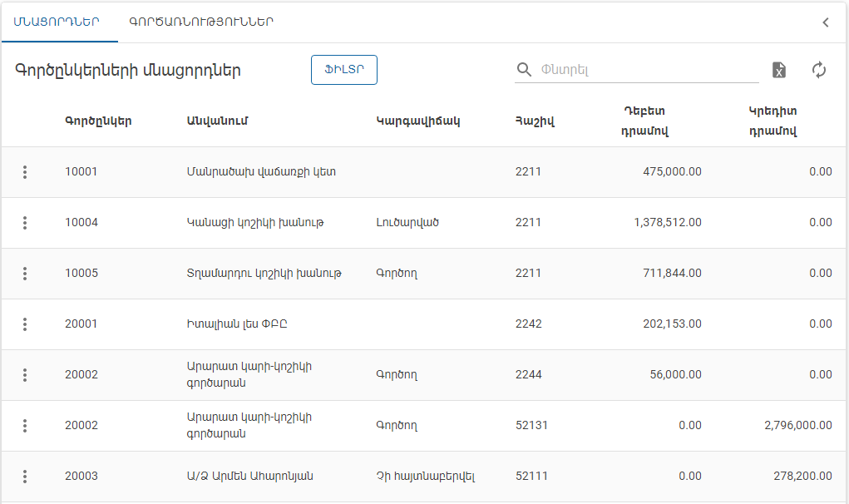Refresh the partner balances list
This screenshot has width=849, height=504.
819,70
